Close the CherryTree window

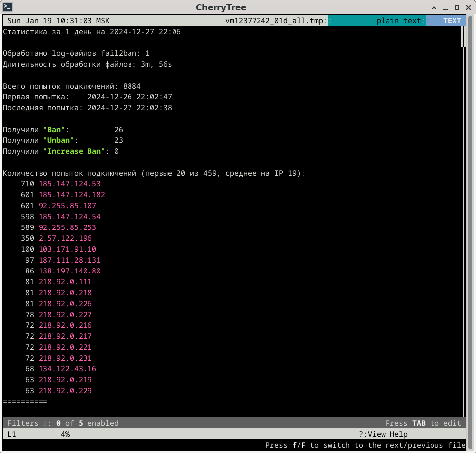[468, 7]
